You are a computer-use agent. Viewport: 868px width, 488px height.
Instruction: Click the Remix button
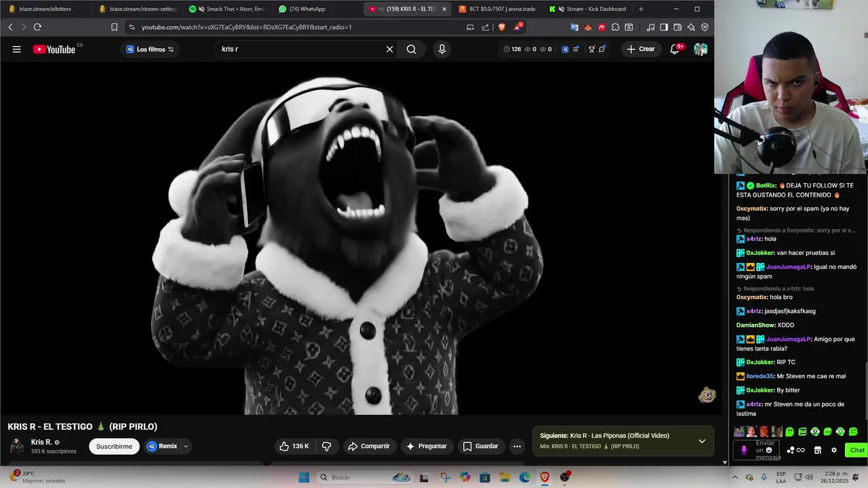coord(162,446)
